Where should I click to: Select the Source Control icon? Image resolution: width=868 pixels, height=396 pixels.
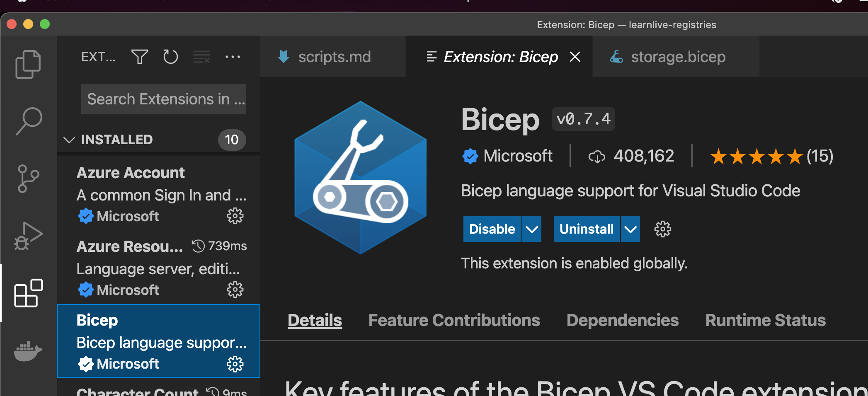pyautogui.click(x=28, y=178)
